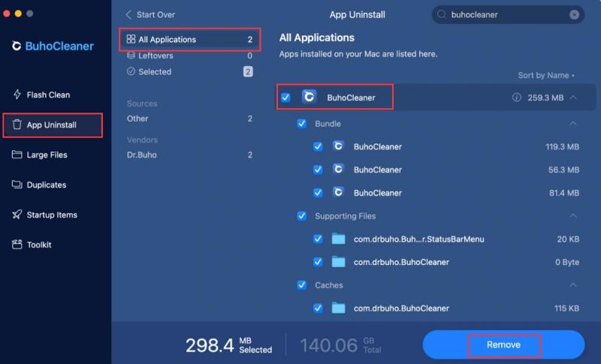Click the Leftovers stack icon

[131, 56]
